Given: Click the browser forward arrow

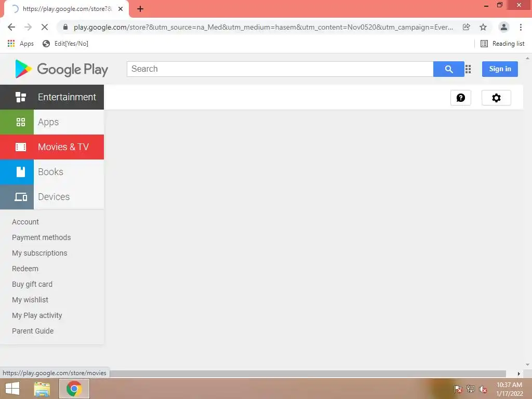Looking at the screenshot, I should pos(28,27).
